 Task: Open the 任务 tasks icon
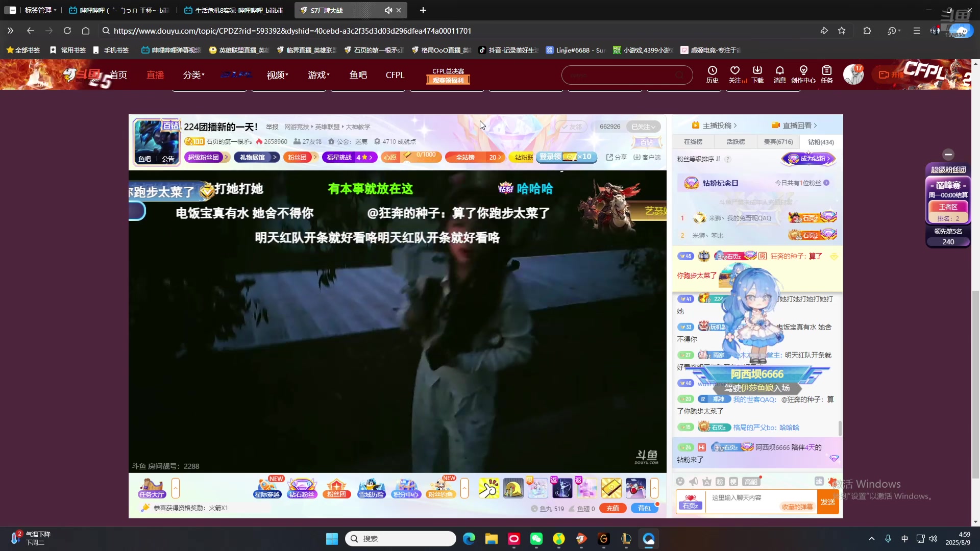coord(827,74)
